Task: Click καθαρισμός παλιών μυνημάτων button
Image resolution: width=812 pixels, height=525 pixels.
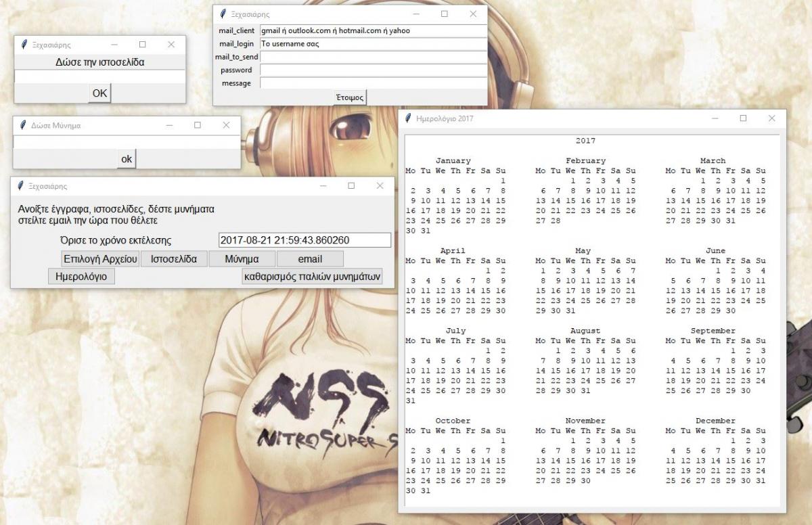Action: point(313,276)
